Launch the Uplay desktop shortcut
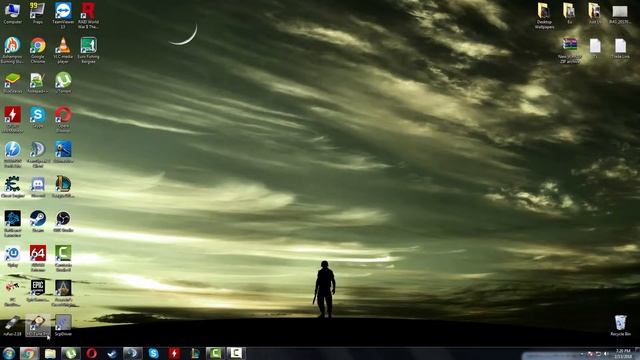This screenshot has width=640, height=360. point(12,256)
